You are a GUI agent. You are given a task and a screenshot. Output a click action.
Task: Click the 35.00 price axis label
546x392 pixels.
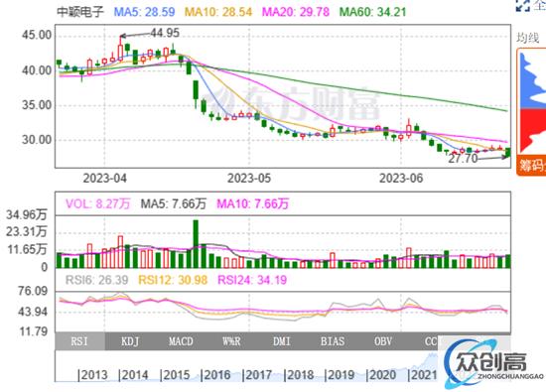[37, 105]
